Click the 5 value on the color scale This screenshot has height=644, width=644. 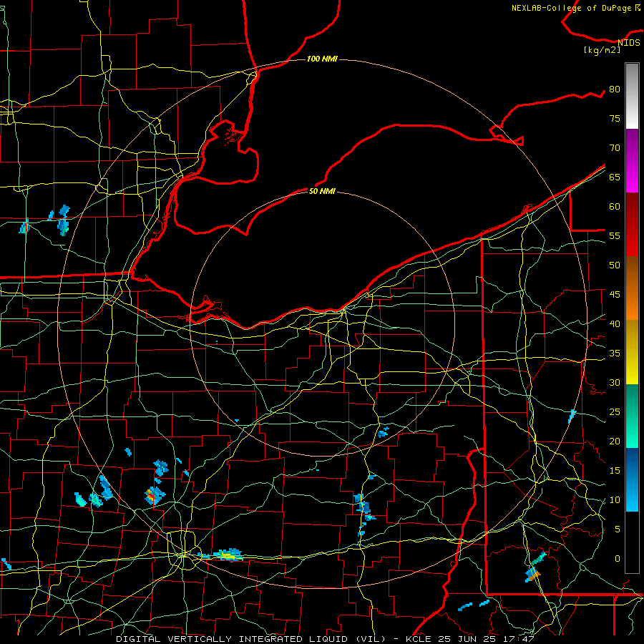pyautogui.click(x=618, y=530)
